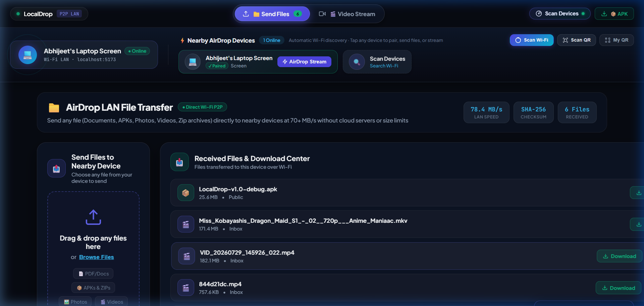This screenshot has width=644, height=306.
Task: Select the Photos file type chip
Action: [x=75, y=302]
